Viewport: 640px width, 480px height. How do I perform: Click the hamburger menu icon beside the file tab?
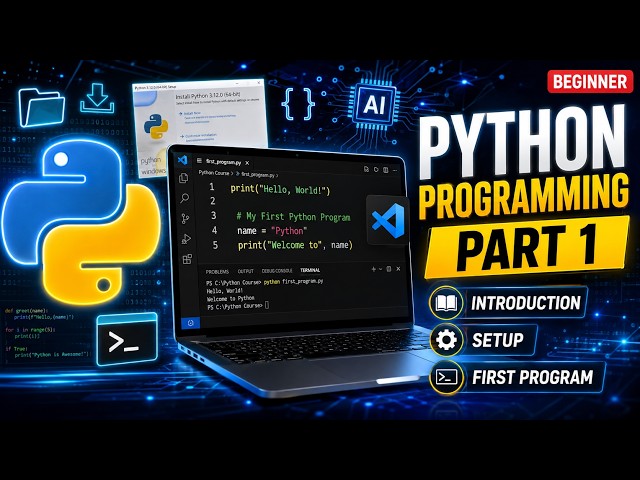coord(199,160)
